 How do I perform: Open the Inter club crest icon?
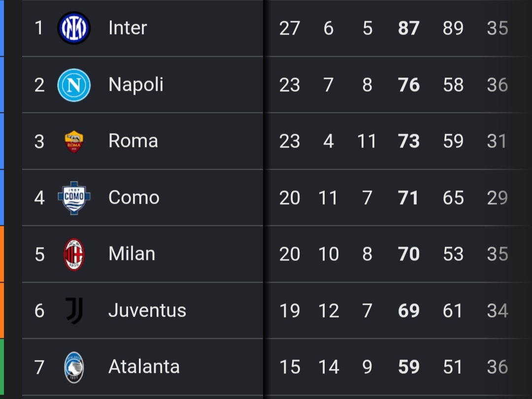(x=74, y=28)
